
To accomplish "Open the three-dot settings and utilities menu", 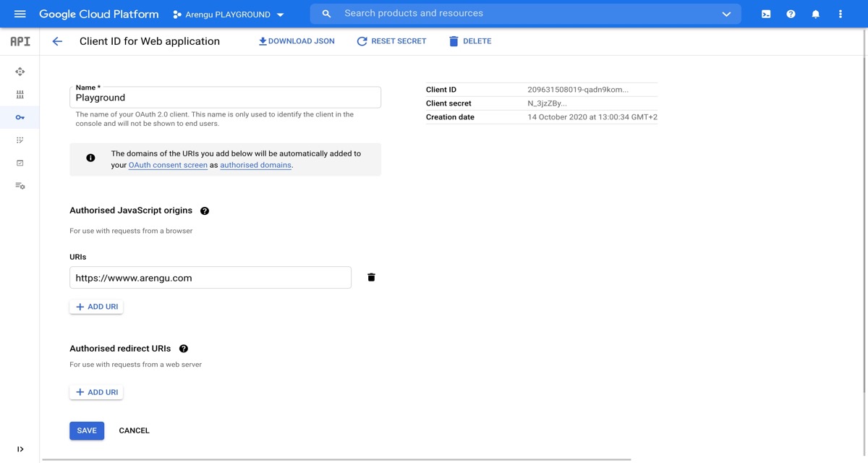I will click(840, 14).
